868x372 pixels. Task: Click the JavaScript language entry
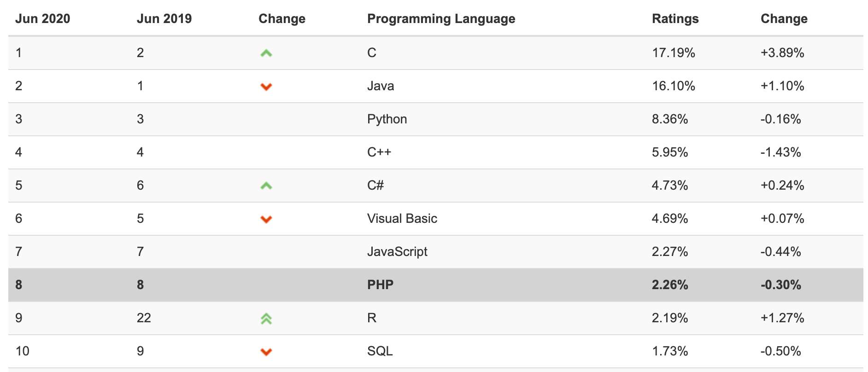[397, 252]
